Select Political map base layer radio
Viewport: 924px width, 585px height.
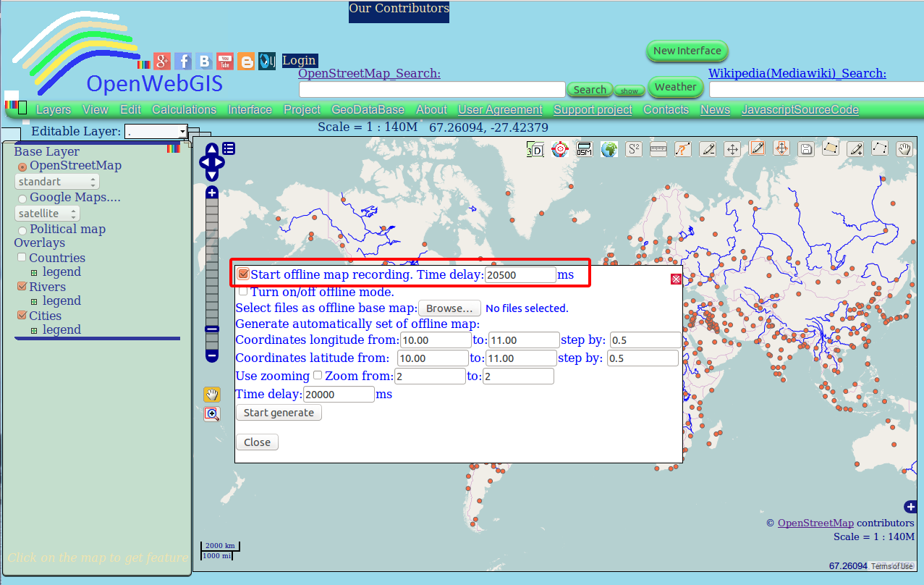click(22, 230)
